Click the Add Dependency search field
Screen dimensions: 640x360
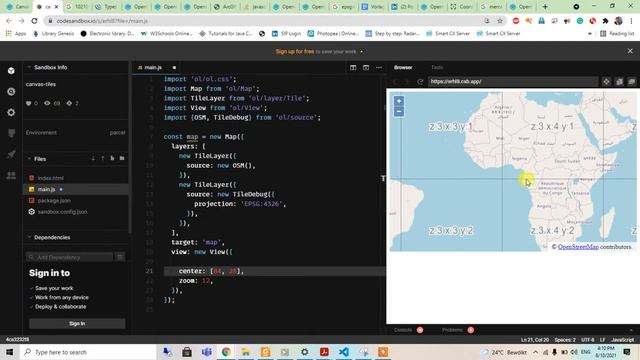click(x=70, y=257)
